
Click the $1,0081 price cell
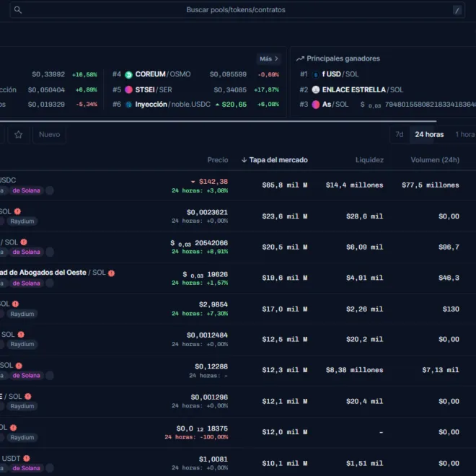tap(213, 459)
